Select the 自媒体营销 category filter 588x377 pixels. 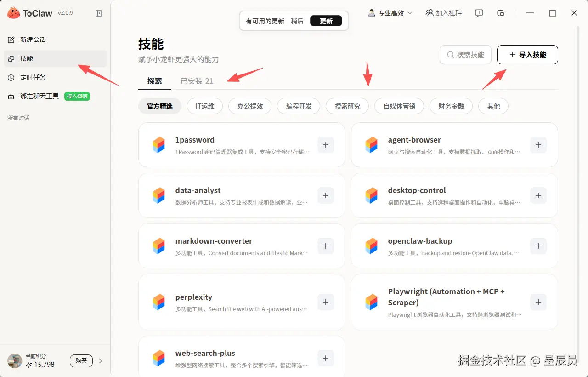[399, 106]
